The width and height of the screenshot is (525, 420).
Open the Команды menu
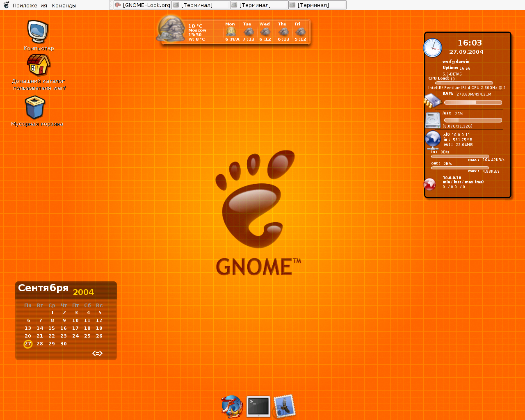click(x=64, y=5)
